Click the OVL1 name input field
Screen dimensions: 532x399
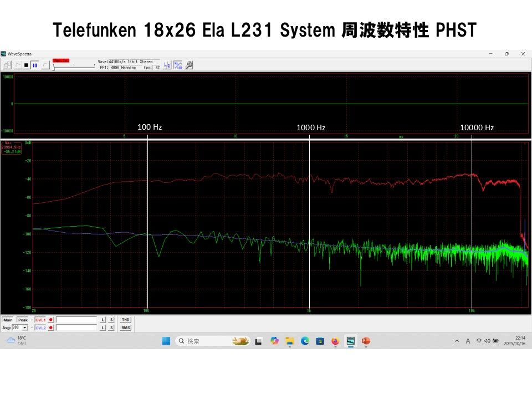pyautogui.click(x=76, y=320)
